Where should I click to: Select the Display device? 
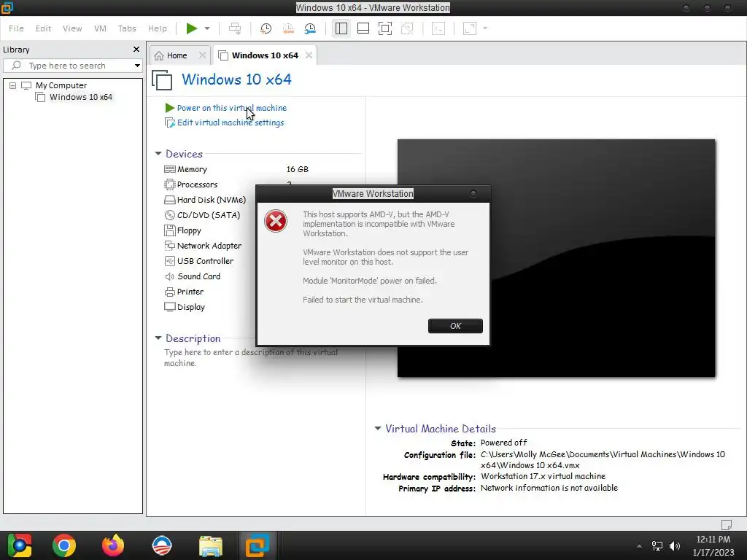pos(190,307)
